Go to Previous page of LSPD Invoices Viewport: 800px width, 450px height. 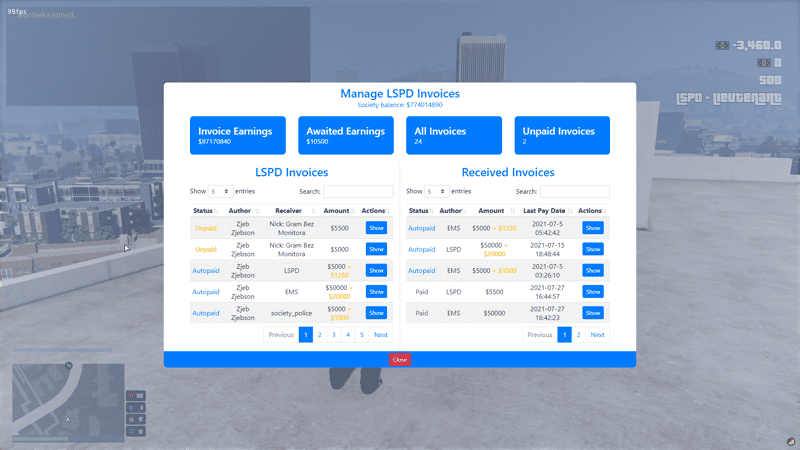click(281, 335)
